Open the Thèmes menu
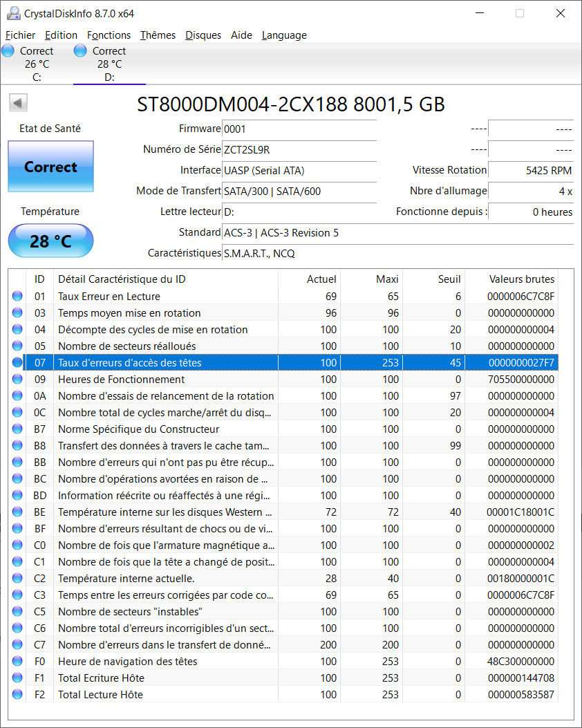The height and width of the screenshot is (728, 582). point(158,35)
